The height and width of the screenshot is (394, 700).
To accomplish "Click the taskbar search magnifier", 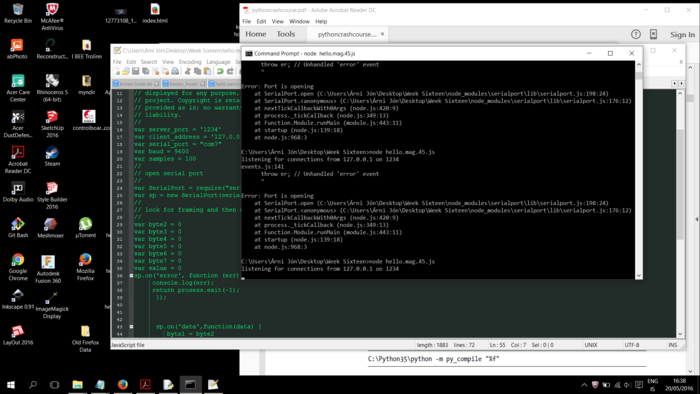I will pyautogui.click(x=33, y=384).
